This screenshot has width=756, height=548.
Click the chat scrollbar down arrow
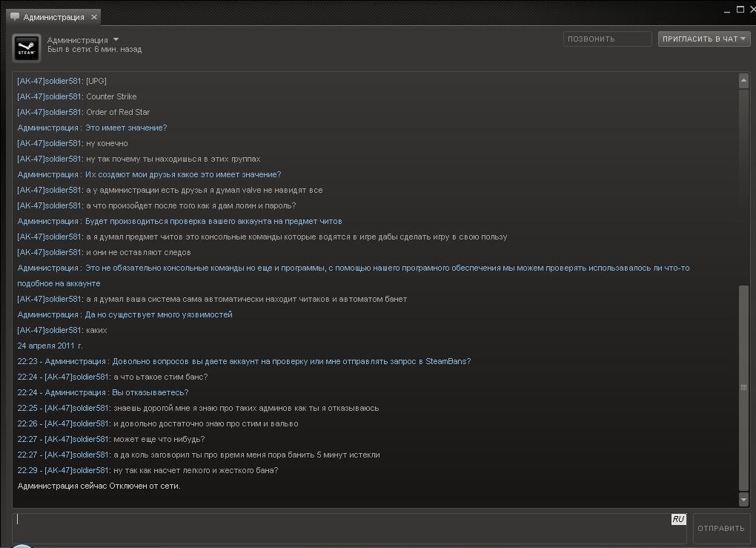pos(743,500)
